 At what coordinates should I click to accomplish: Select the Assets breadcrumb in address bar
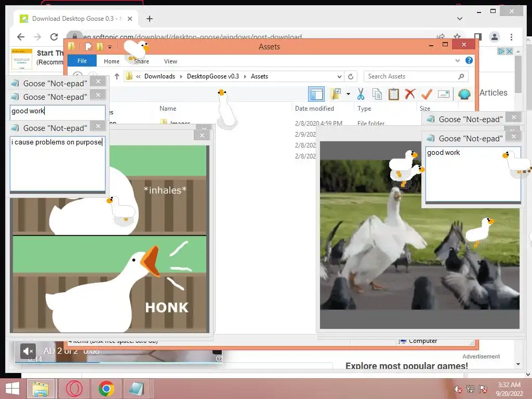(259, 76)
